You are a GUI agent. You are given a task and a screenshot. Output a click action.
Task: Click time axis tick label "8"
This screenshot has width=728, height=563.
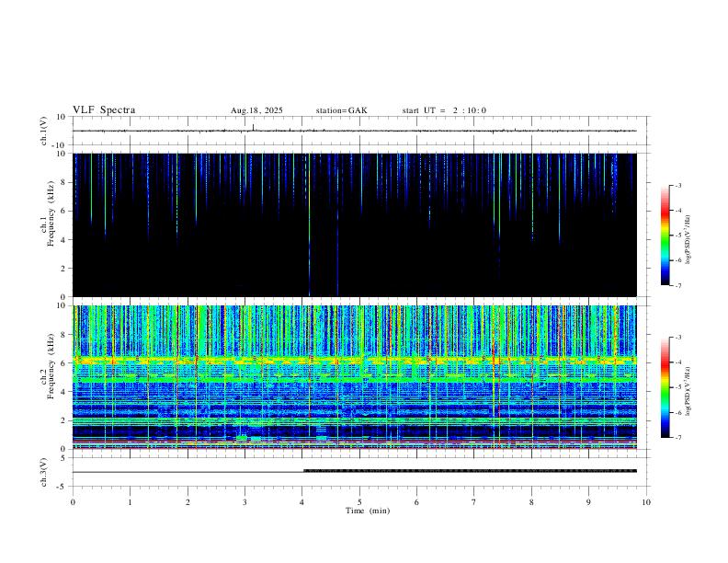(531, 502)
